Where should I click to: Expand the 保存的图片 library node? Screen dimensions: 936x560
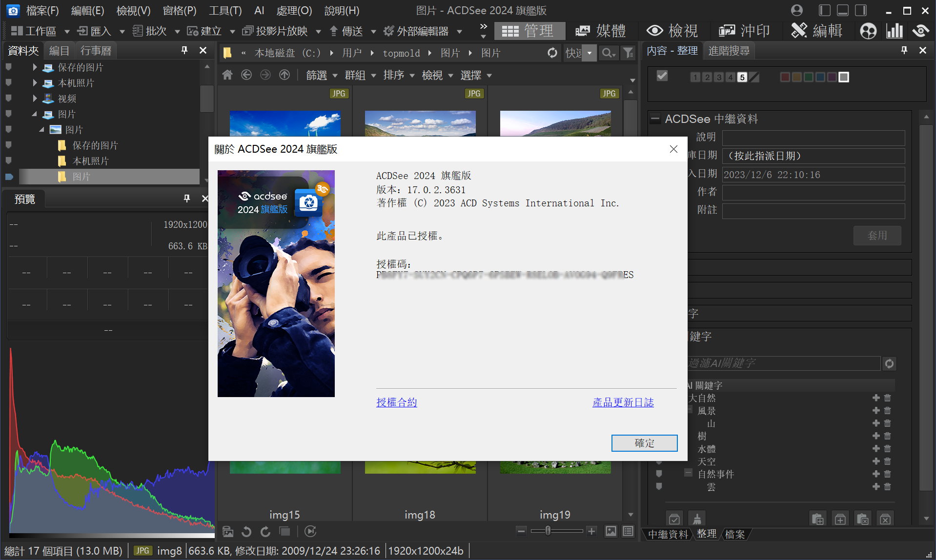35,67
